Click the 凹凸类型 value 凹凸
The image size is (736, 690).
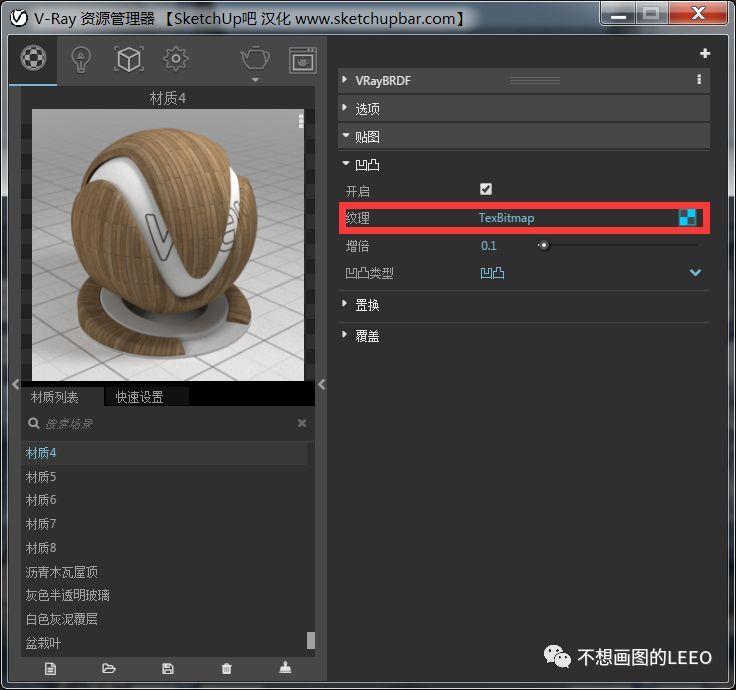click(492, 273)
